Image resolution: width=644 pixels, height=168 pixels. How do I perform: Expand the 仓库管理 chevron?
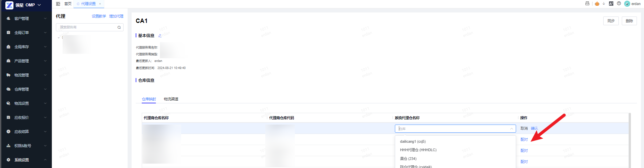(x=45, y=89)
